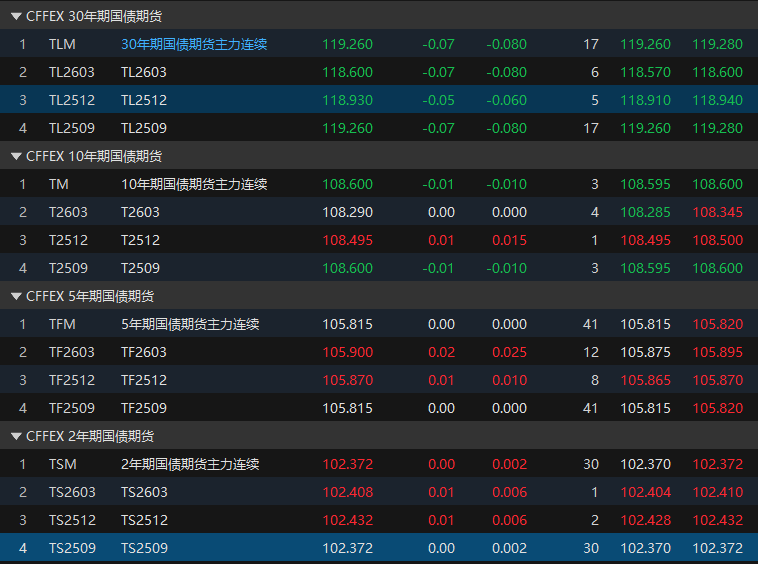Viewport: 758px width, 564px height.
Task: Collapse the CFFEX 2年期国债期货 group
Action: tap(16, 436)
